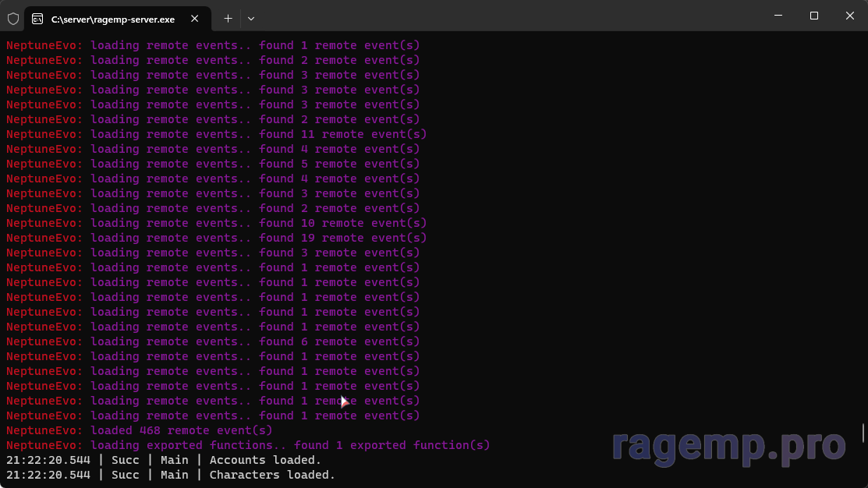The height and width of the screenshot is (488, 868).
Task: Click the "found 1 exported function(s)" text
Action: click(391, 445)
